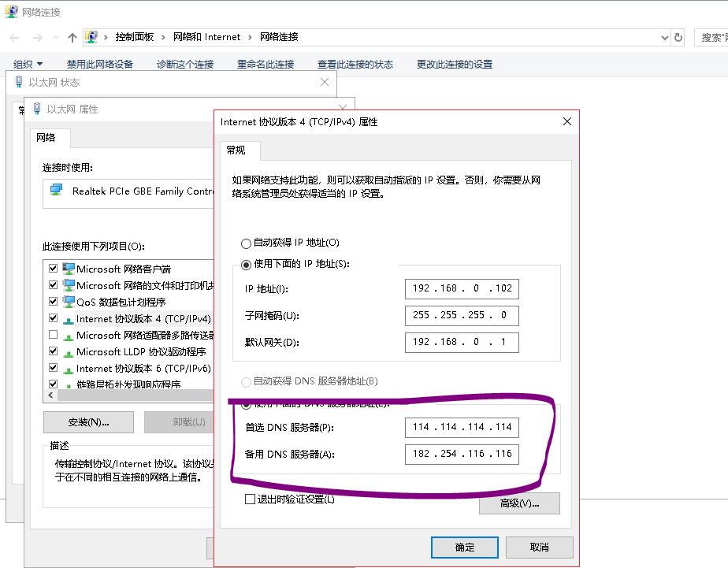Click the refresh icon beside address bar

pos(678,38)
